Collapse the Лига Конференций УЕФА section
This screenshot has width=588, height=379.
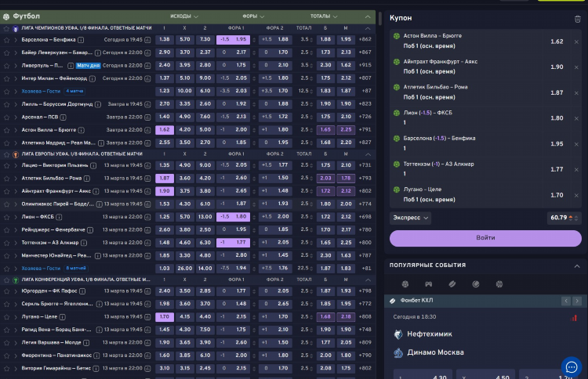coord(368,280)
